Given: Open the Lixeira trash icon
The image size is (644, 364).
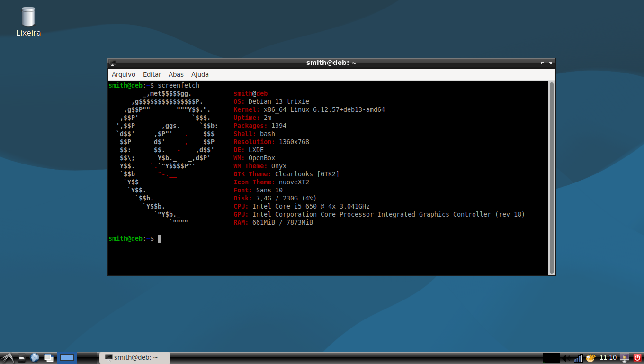Looking at the screenshot, I should click(28, 17).
